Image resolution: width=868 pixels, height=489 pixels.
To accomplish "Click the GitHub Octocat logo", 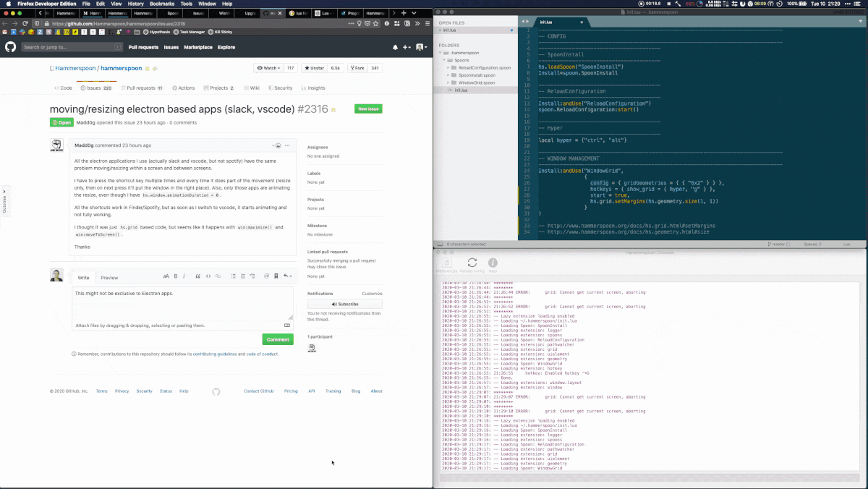I will point(10,47).
